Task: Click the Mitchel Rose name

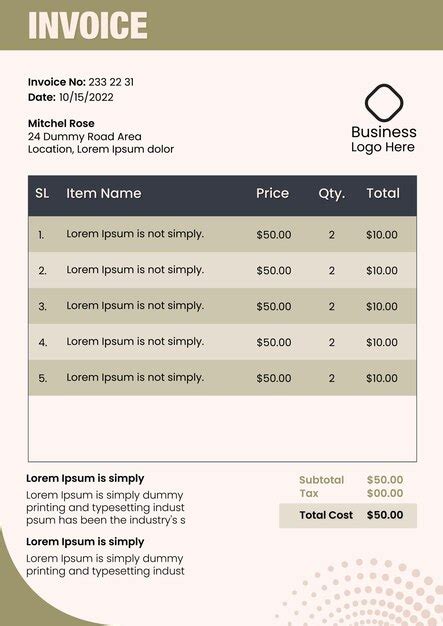Action: (61, 123)
